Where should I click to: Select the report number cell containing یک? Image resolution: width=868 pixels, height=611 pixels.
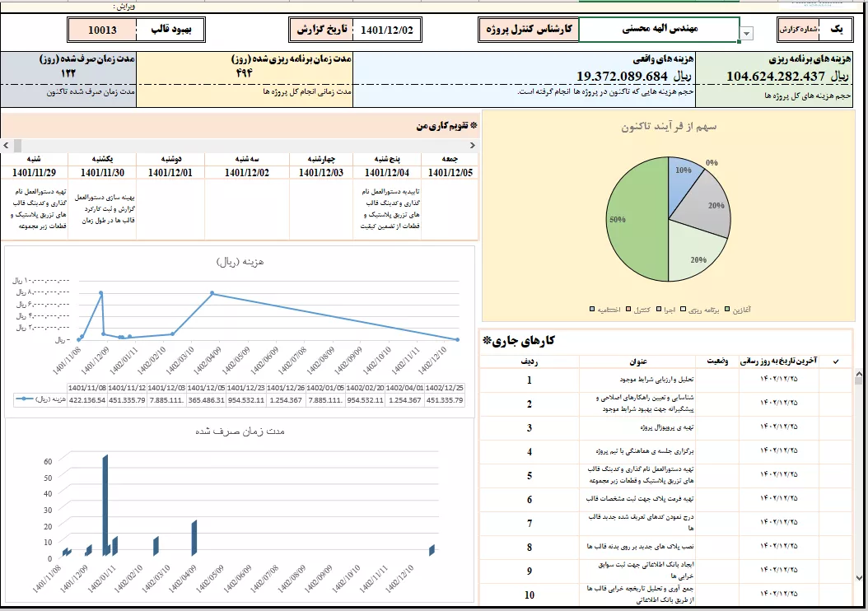pos(837,30)
